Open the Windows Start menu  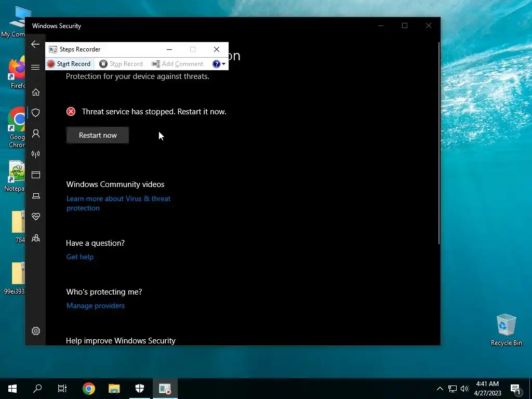pos(12,389)
